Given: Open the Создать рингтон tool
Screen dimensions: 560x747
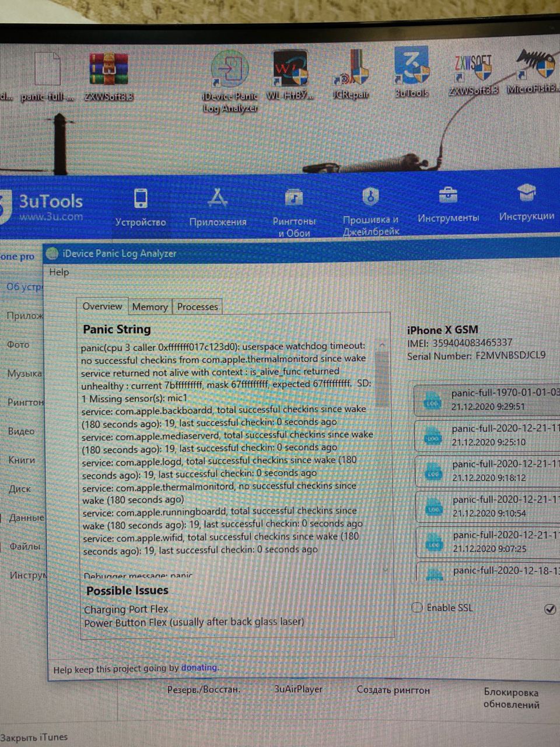Looking at the screenshot, I should click(x=393, y=690).
